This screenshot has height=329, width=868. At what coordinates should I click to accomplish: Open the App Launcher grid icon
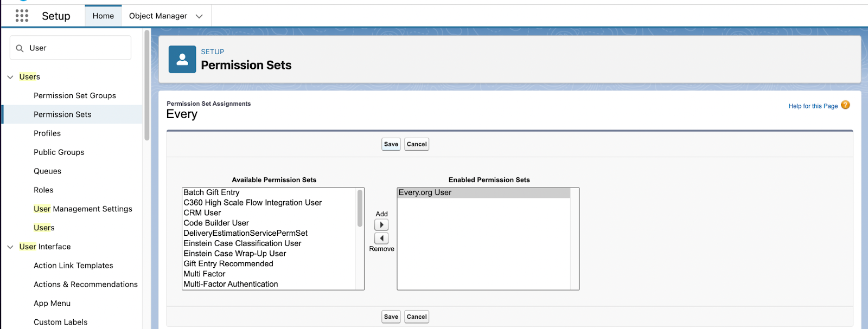(x=22, y=16)
